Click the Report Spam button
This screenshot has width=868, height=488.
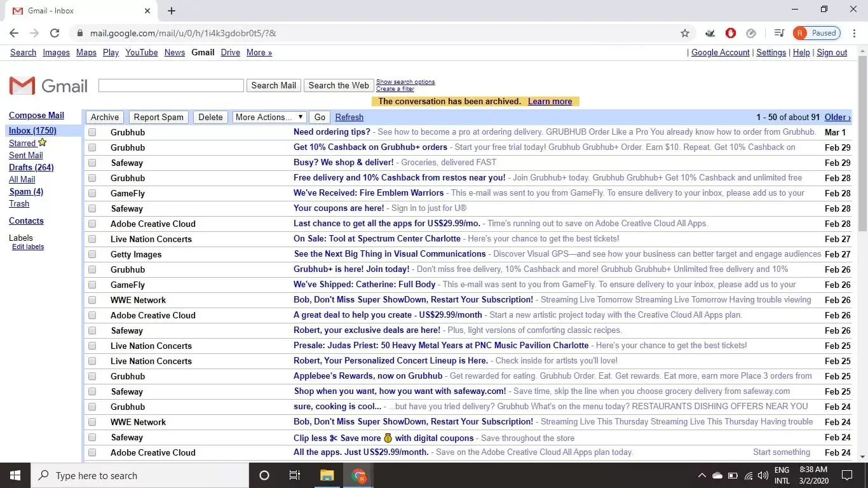[158, 117]
